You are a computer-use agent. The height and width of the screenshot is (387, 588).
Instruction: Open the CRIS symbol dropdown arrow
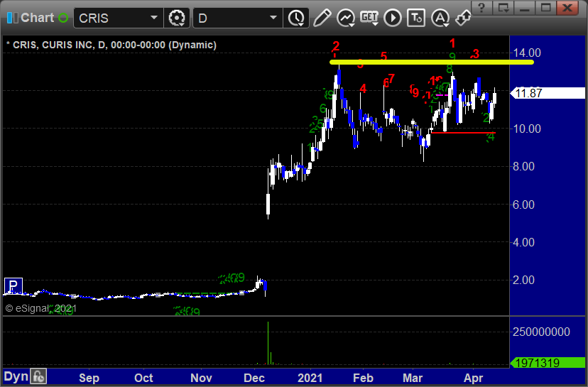(x=154, y=18)
